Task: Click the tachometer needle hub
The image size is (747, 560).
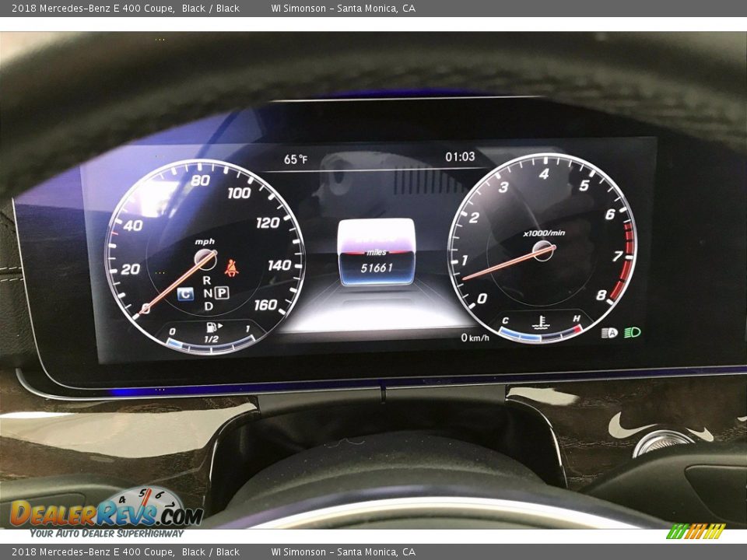Action: pyautogui.click(x=544, y=251)
